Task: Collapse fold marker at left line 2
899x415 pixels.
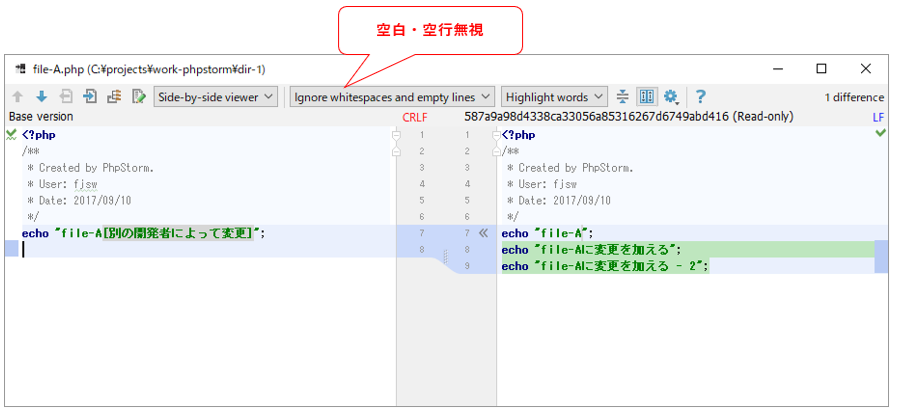Action: [x=396, y=151]
